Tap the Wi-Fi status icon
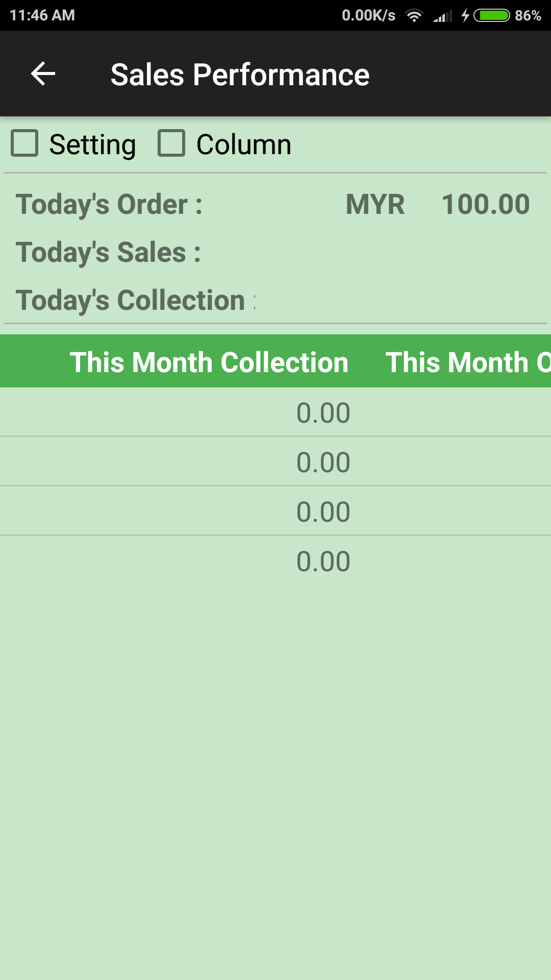This screenshot has height=980, width=551. (414, 16)
